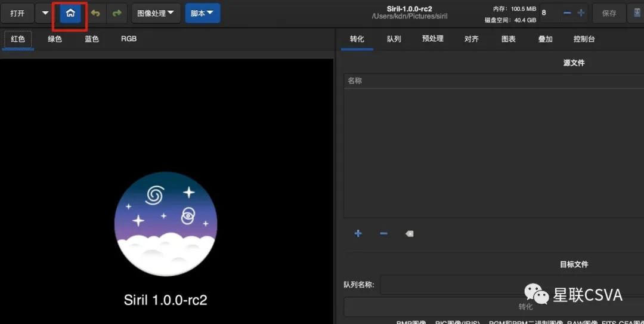This screenshot has width=644, height=324.
Task: Decrease thread count with minus button
Action: pyautogui.click(x=567, y=13)
